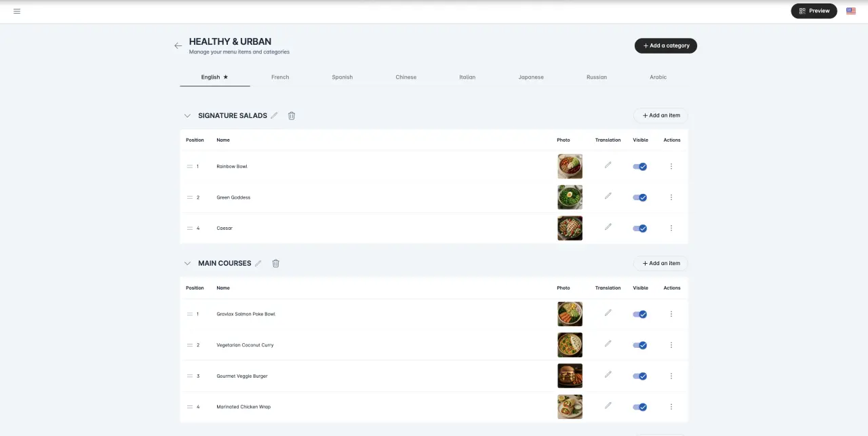Grab the drag handle for Rainbow Bowl
The width and height of the screenshot is (868, 436).
coord(190,166)
